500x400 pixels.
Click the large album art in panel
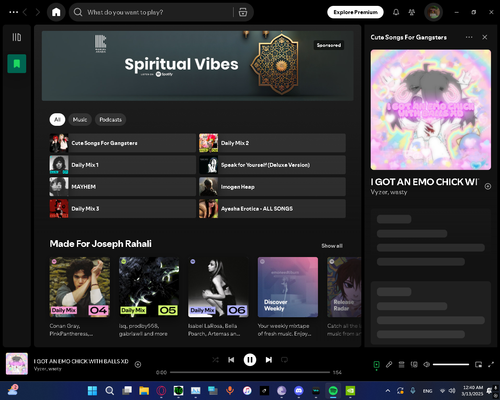pos(430,110)
